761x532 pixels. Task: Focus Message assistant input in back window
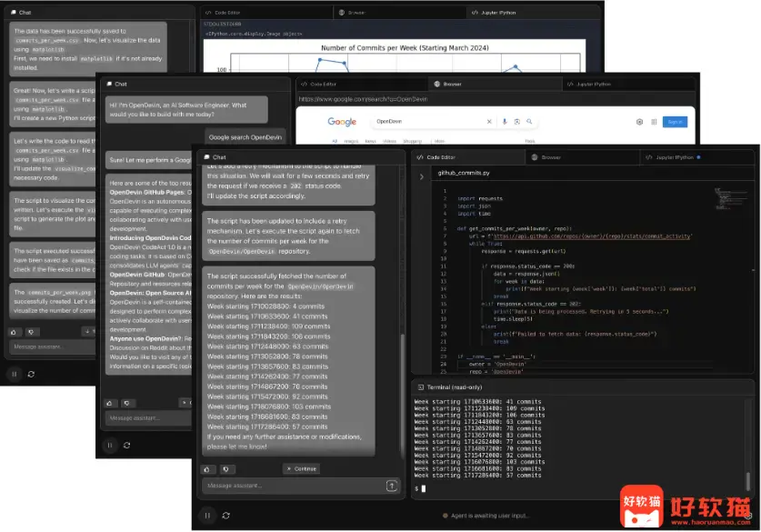coord(53,346)
